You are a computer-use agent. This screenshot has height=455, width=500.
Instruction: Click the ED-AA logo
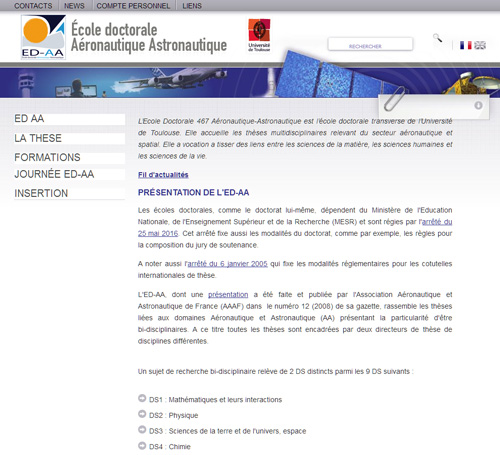pyautogui.click(x=43, y=37)
